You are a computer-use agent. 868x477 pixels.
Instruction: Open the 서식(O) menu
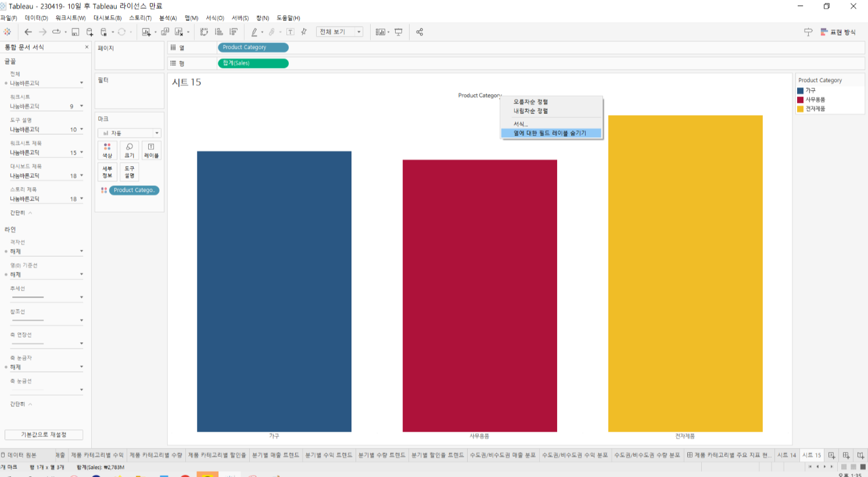pyautogui.click(x=215, y=18)
